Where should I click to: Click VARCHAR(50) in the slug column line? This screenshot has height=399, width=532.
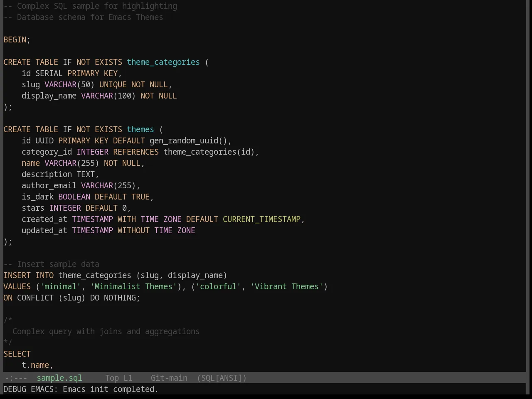tap(69, 84)
